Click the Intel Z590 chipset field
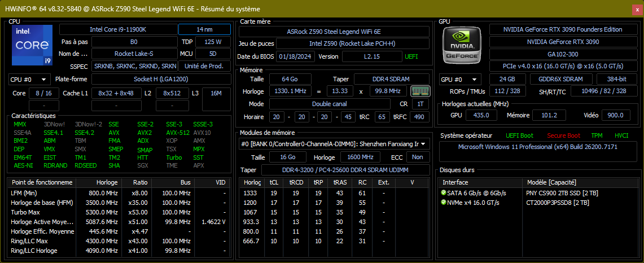Image resolution: width=644 pixels, height=263 pixels. tap(353, 43)
